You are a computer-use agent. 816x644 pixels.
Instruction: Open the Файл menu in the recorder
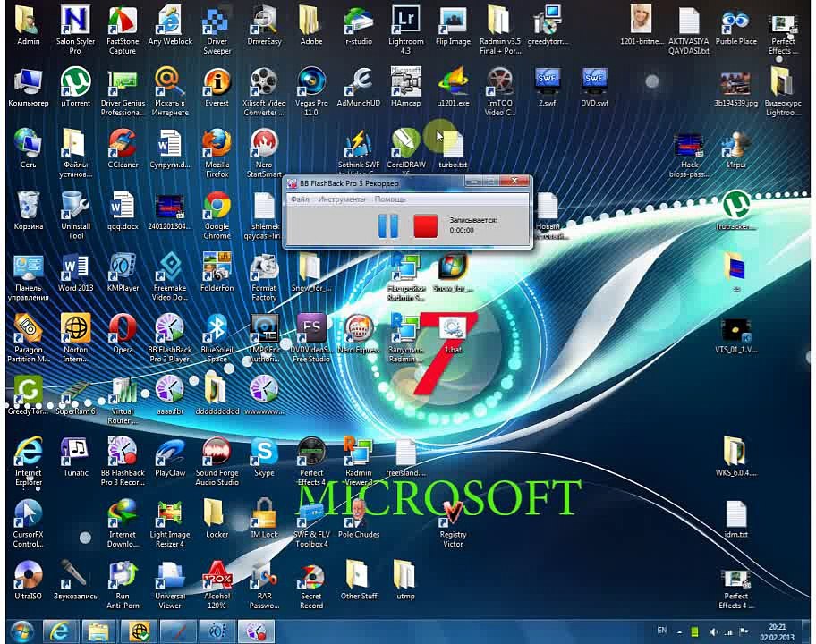(x=300, y=199)
